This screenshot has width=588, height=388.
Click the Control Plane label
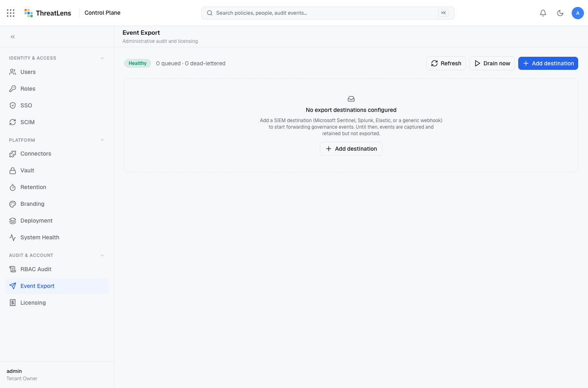point(102,13)
